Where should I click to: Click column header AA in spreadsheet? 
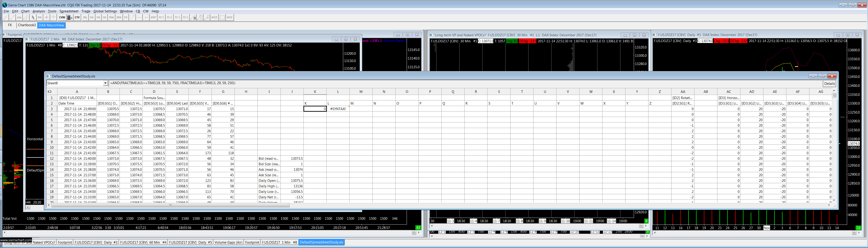683,92
